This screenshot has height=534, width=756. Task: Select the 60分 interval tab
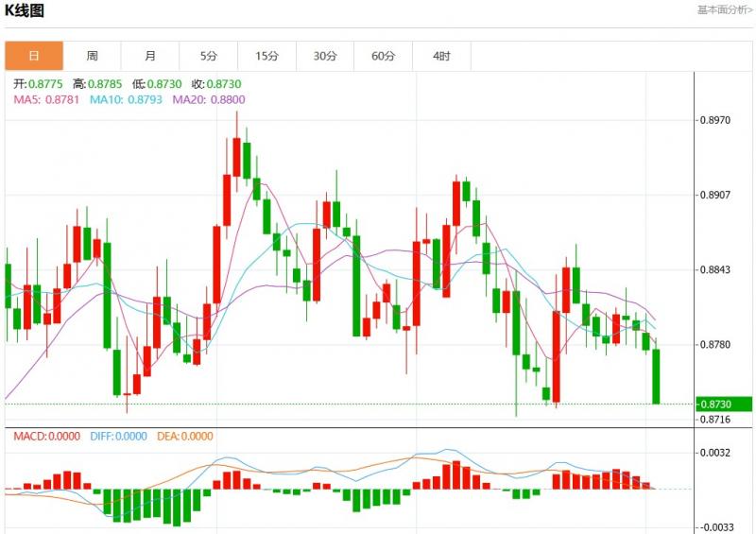pos(383,56)
